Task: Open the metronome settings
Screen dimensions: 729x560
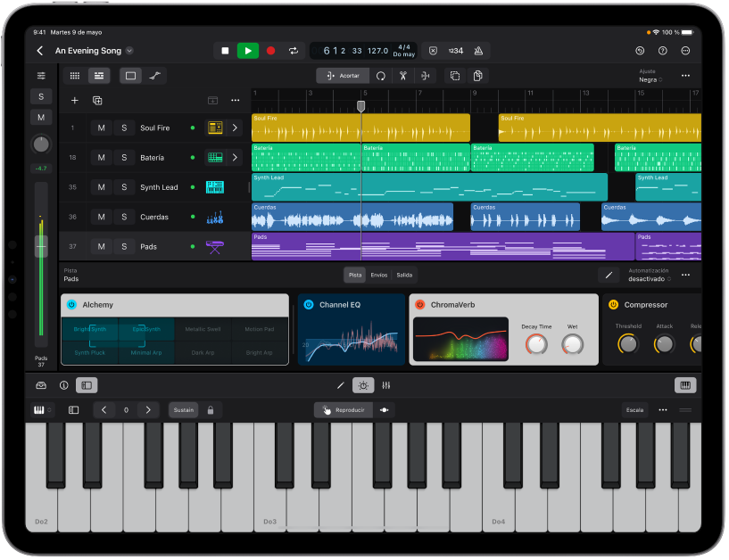Action: tap(479, 51)
